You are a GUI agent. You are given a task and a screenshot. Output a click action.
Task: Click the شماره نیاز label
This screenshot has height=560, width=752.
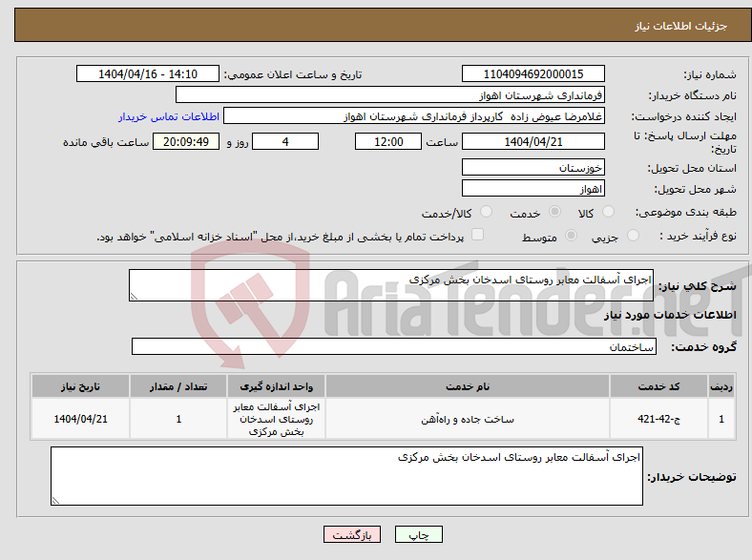(x=710, y=74)
